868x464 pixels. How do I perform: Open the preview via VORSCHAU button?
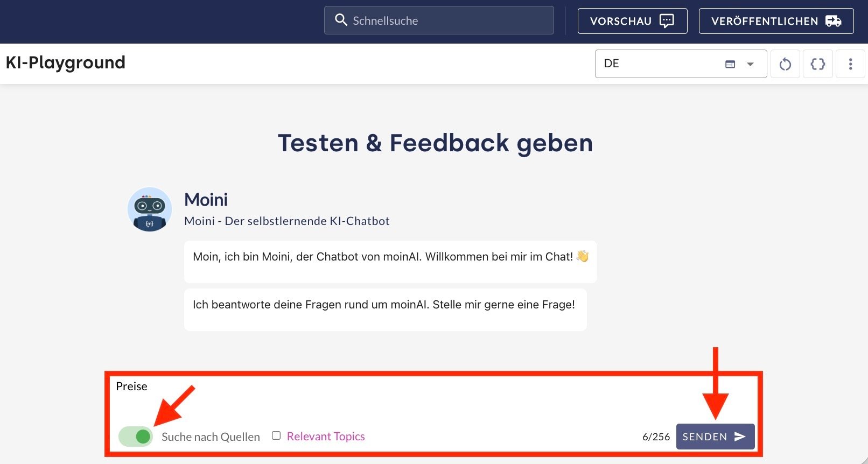point(632,21)
